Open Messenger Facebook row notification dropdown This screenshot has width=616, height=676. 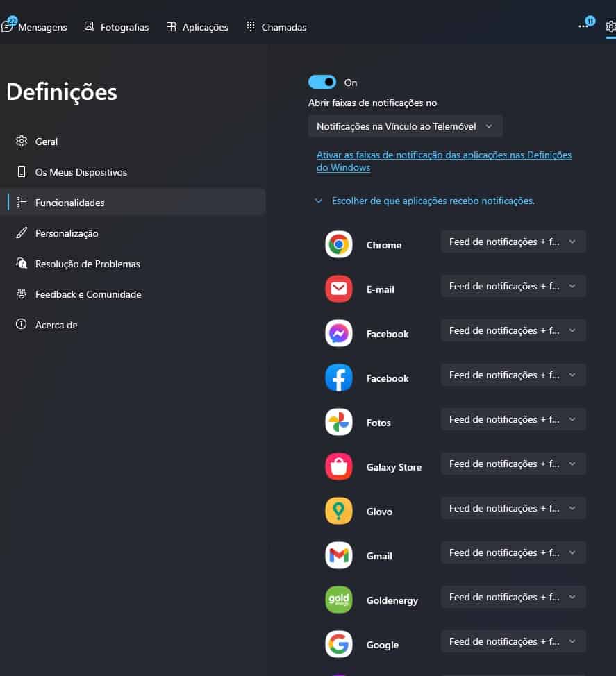point(513,330)
